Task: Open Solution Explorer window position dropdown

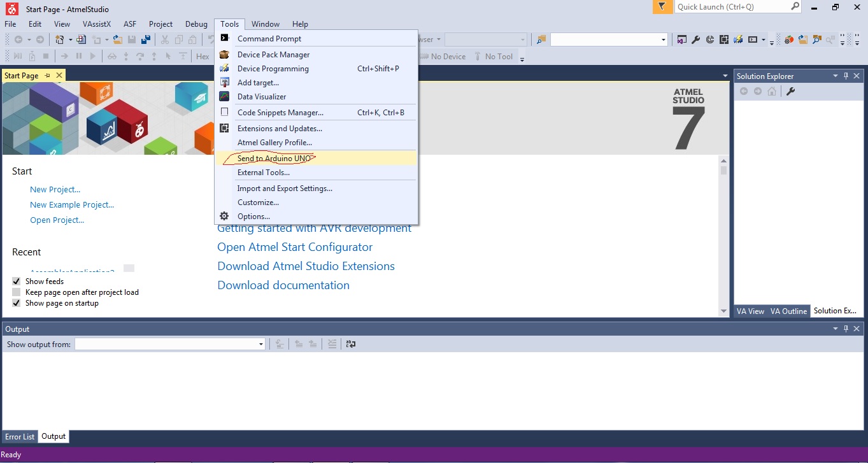Action: pyautogui.click(x=836, y=76)
